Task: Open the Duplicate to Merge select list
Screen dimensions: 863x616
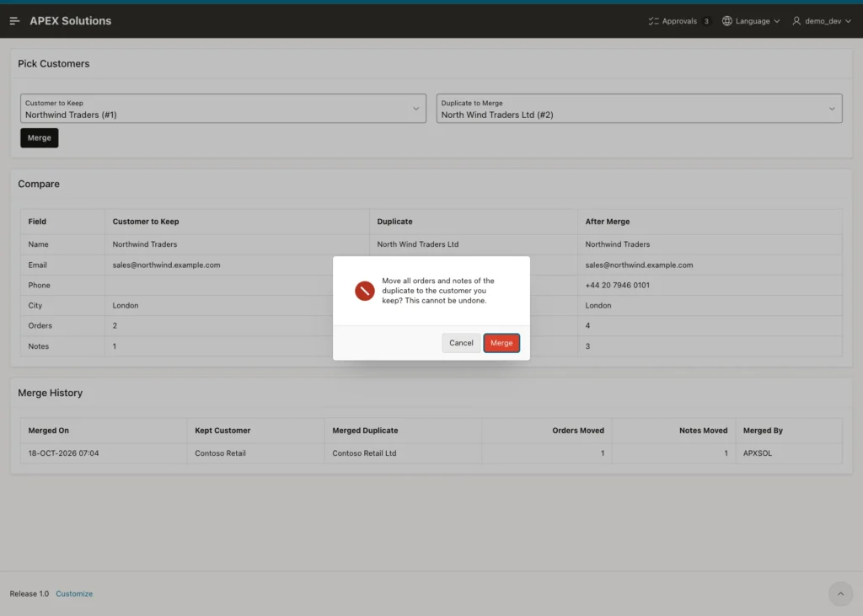Action: [639, 109]
